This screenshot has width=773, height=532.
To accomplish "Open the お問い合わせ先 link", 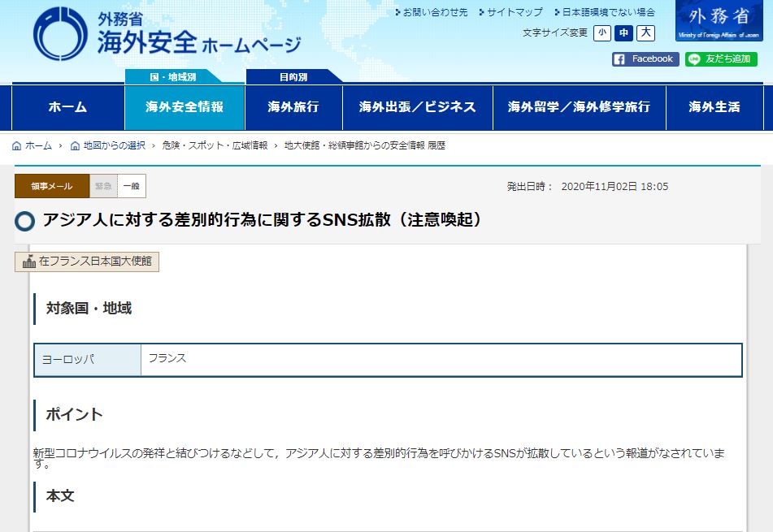I will [x=430, y=12].
